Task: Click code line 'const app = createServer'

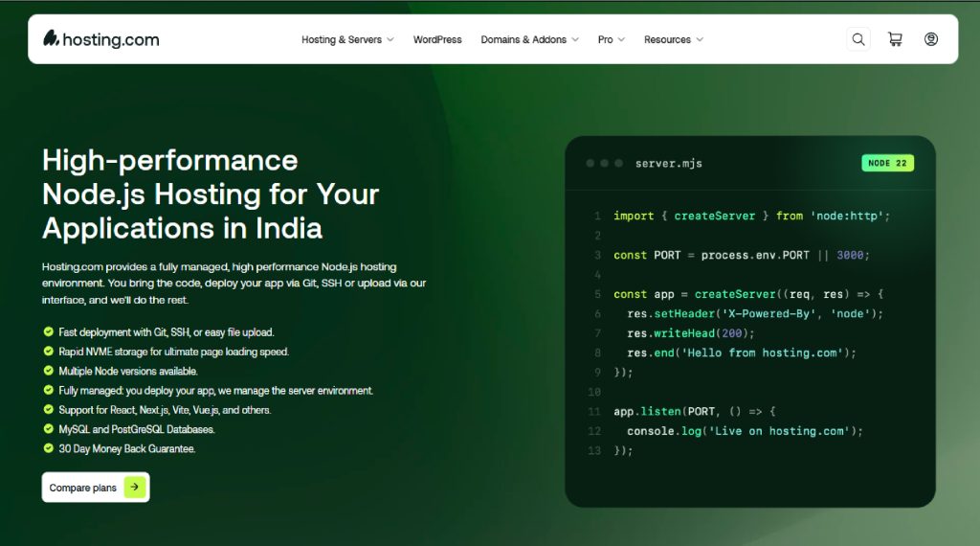Action: [x=748, y=294]
